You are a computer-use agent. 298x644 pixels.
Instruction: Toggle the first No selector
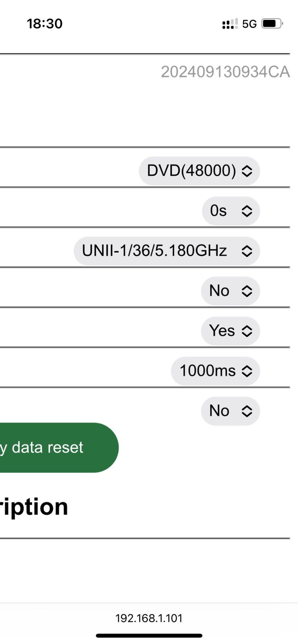[x=230, y=291]
